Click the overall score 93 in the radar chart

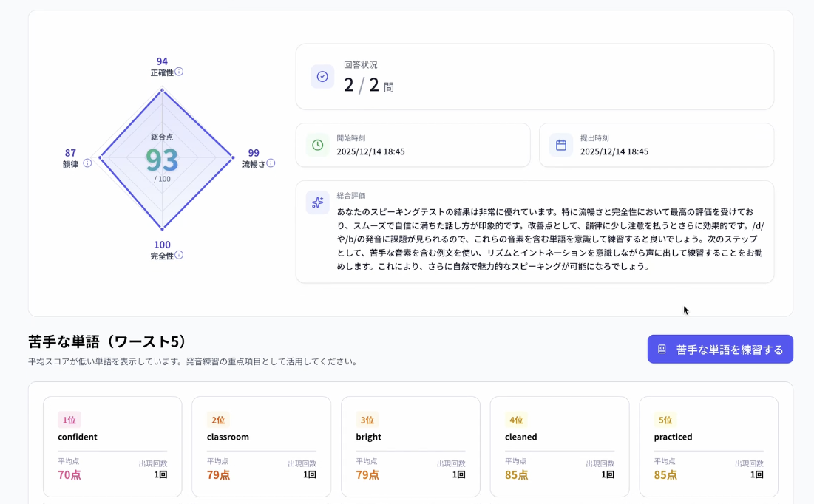tap(163, 158)
